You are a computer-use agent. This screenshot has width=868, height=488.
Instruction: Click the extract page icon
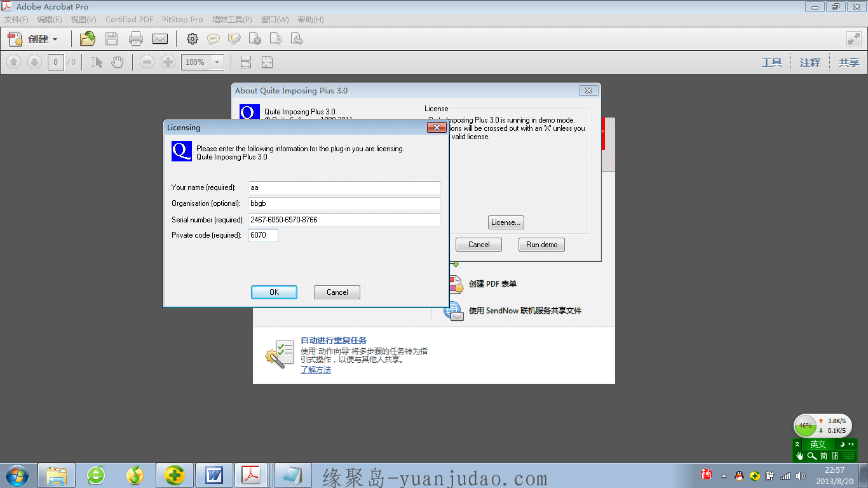[297, 39]
